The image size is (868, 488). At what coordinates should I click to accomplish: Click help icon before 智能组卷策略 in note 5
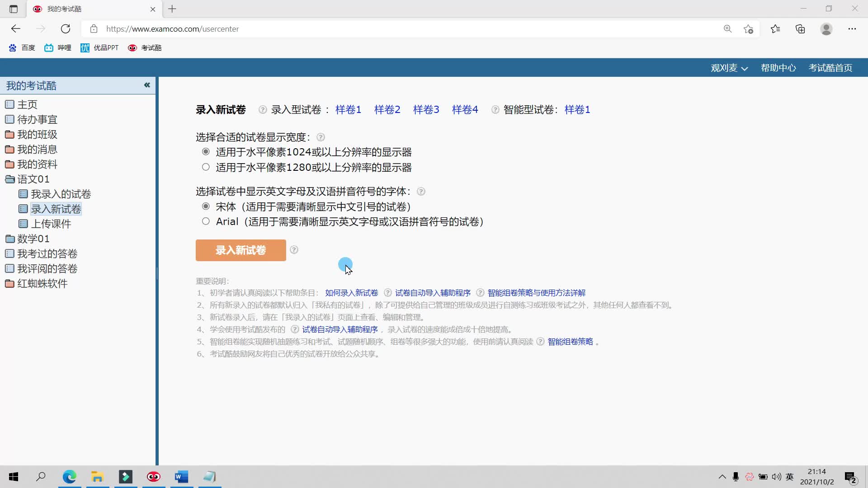click(x=540, y=342)
